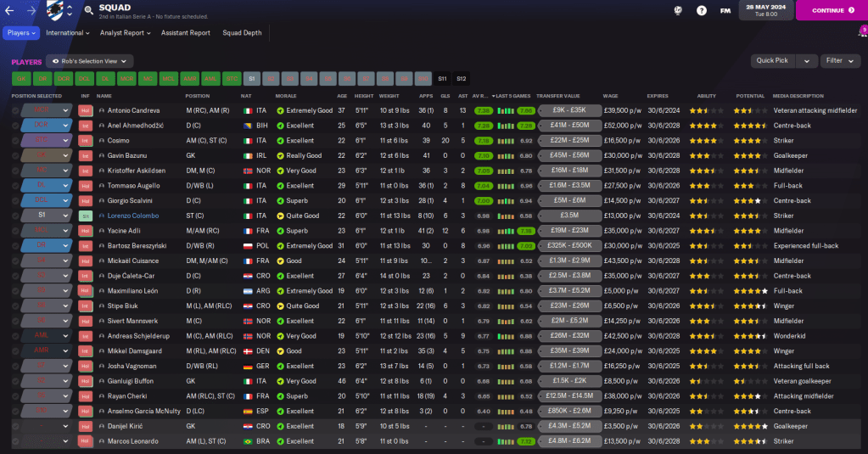This screenshot has width=868, height=454.
Task: Sort by the Wage column header
Action: pos(611,96)
